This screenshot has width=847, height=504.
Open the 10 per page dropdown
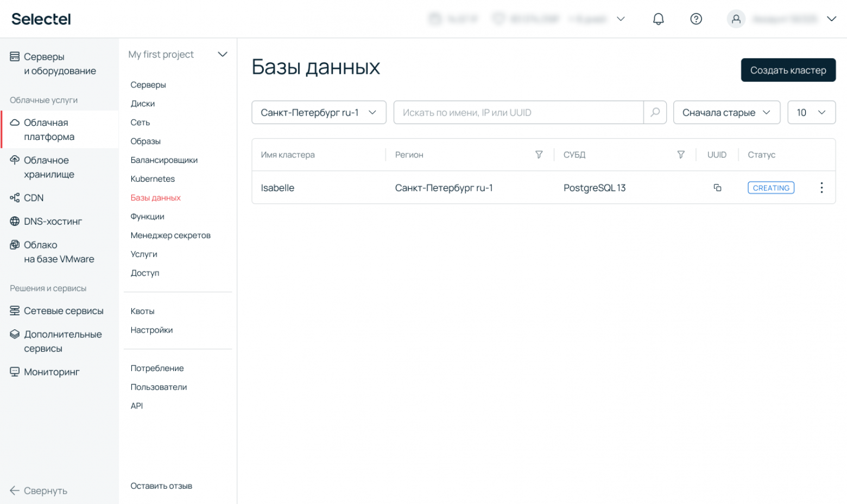pos(811,112)
